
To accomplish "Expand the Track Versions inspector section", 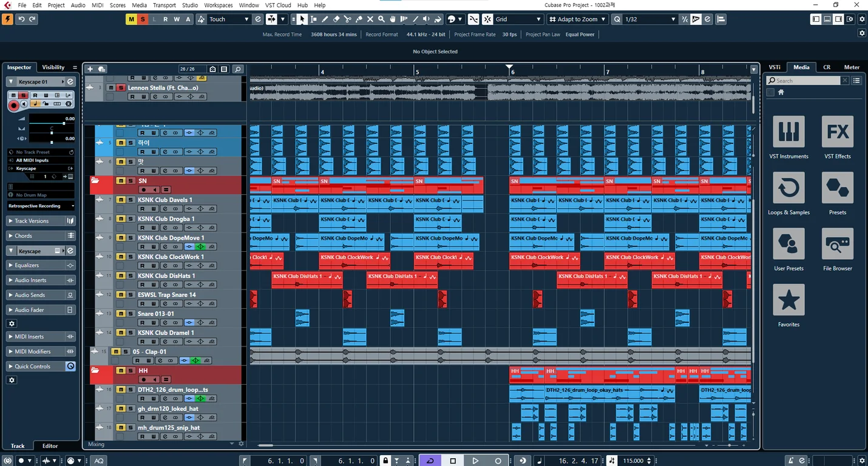I will [41, 221].
